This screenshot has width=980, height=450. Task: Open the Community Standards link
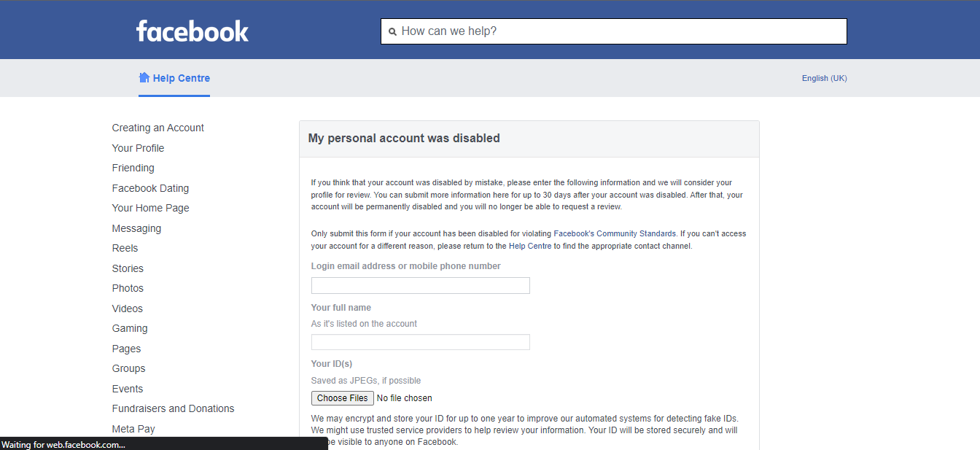point(615,233)
